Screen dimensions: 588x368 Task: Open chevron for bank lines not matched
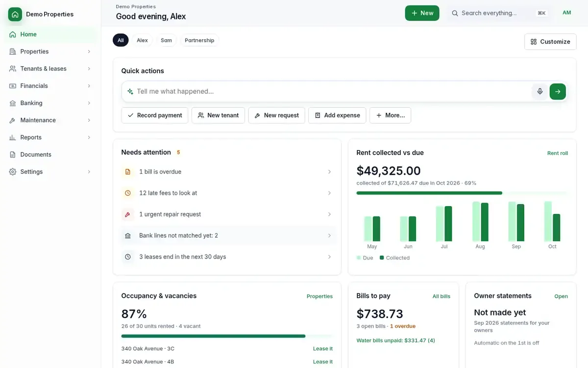(329, 236)
